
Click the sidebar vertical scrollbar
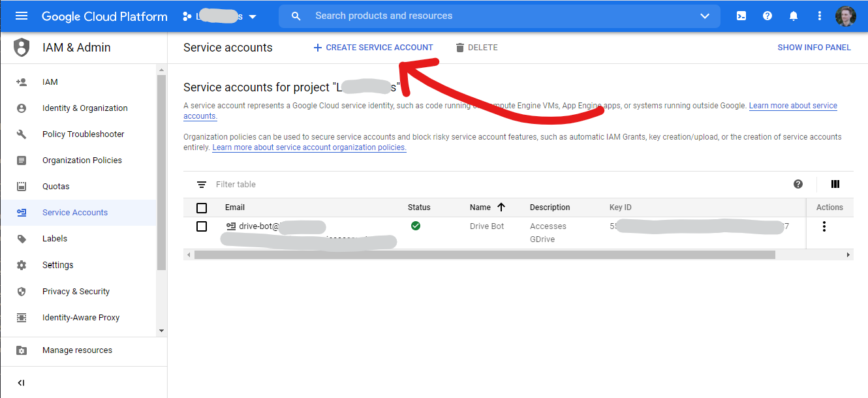pyautogui.click(x=162, y=173)
